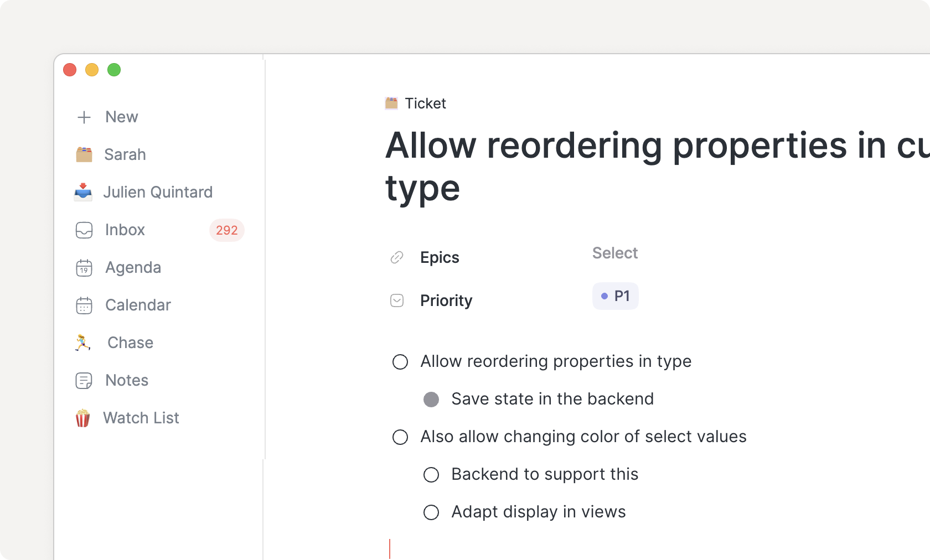Open the Epics Select dropdown
The image size is (930, 560).
614,253
